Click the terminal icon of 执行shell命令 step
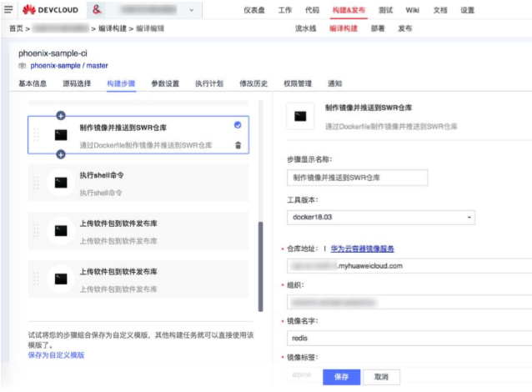 tap(61, 183)
